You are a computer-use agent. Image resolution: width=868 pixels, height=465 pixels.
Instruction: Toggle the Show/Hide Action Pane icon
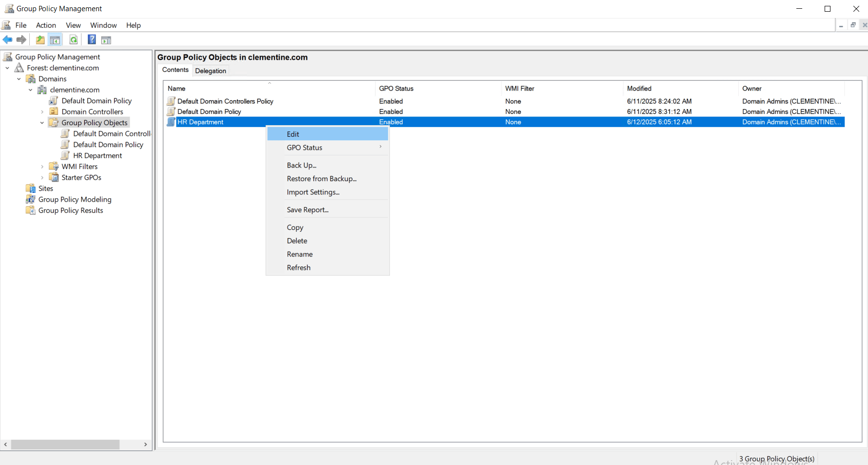[x=106, y=40]
